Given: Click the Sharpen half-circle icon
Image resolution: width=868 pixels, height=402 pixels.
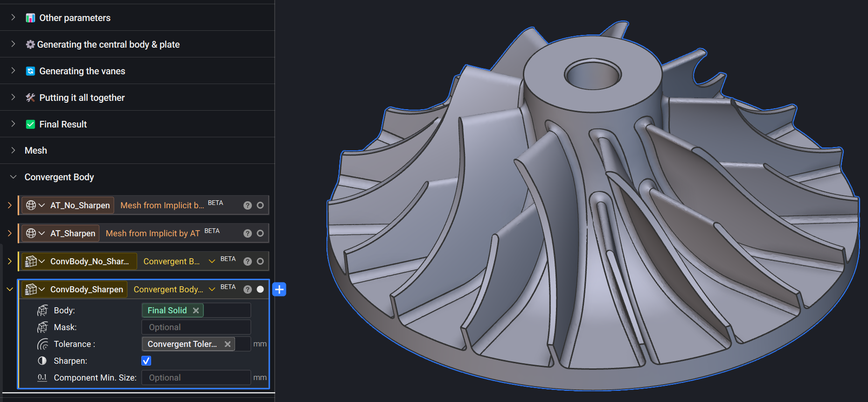Looking at the screenshot, I should (x=42, y=361).
